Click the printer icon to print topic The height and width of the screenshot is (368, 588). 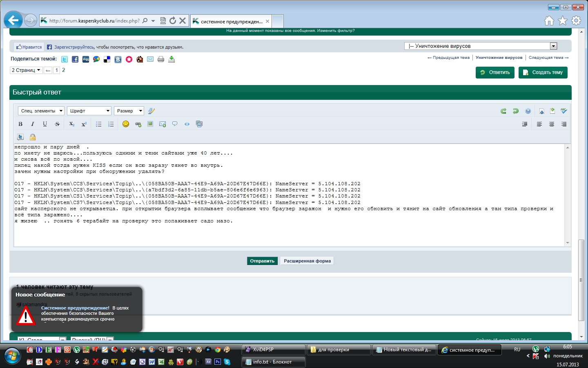[161, 59]
